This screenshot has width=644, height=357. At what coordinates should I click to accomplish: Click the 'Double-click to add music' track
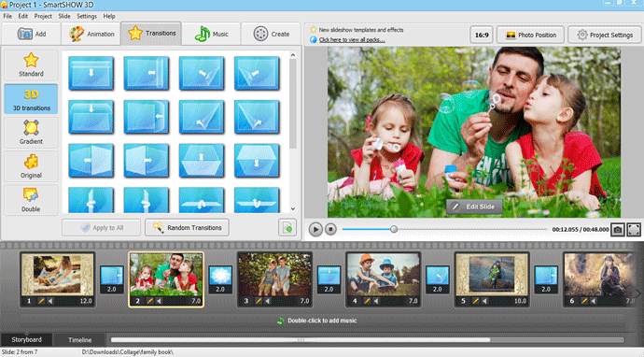tap(322, 321)
